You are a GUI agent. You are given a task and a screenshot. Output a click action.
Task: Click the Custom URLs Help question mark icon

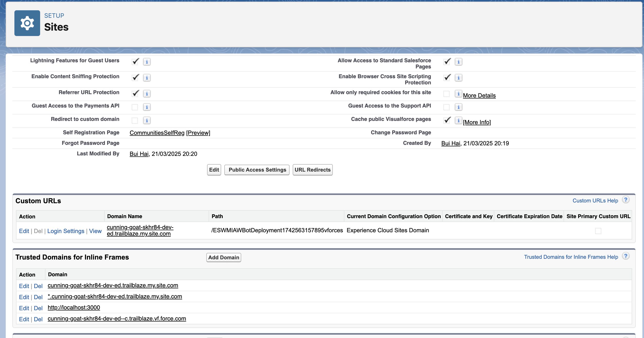[x=626, y=200]
